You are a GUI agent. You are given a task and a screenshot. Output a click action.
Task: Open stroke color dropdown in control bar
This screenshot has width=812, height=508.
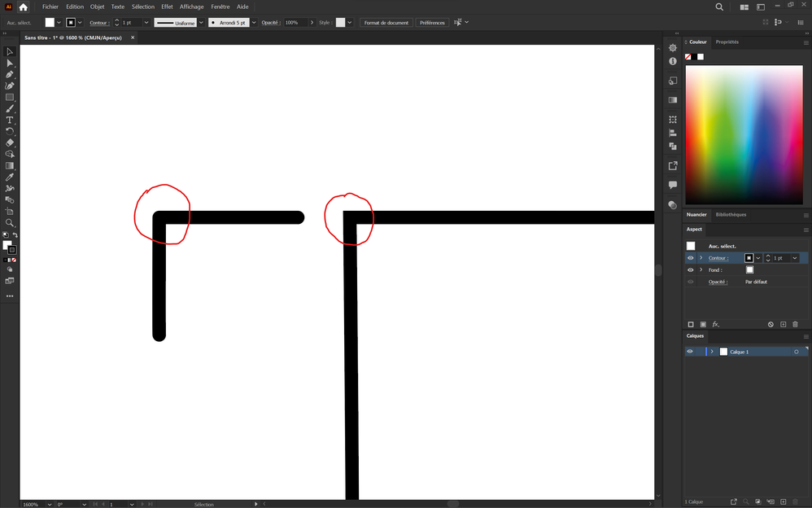coord(80,22)
